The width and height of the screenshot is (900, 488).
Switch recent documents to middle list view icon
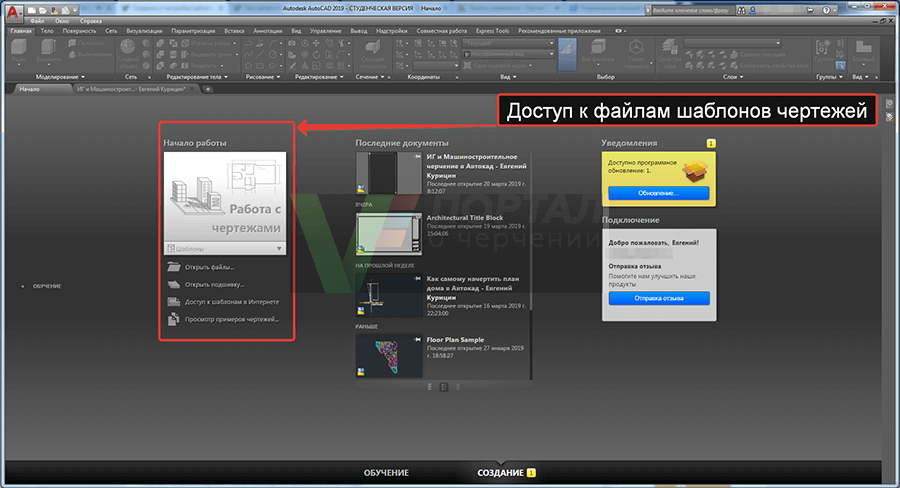pyautogui.click(x=444, y=385)
